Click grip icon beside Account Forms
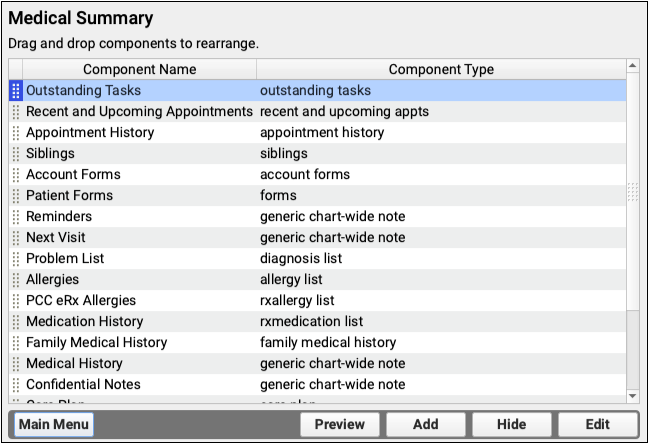 click(x=15, y=174)
